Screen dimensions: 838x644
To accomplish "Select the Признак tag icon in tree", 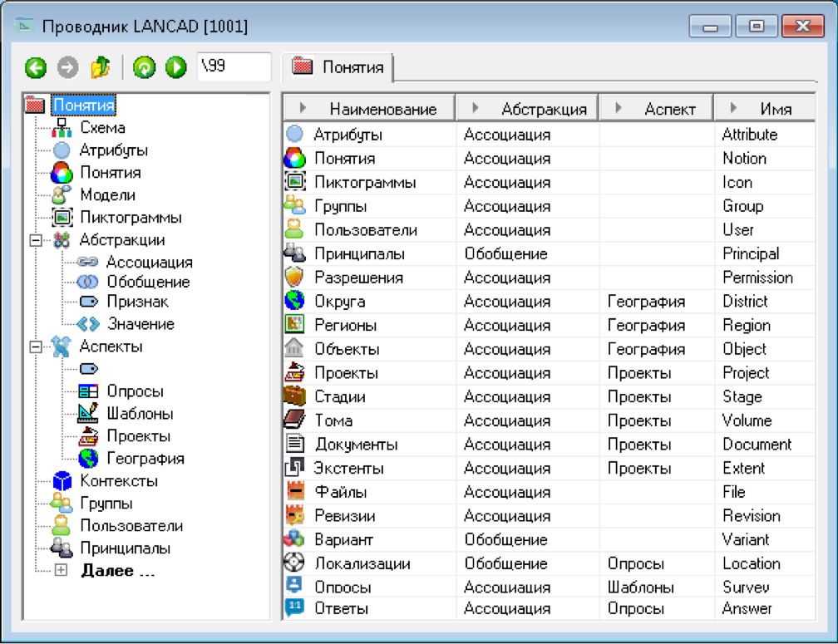I will click(89, 302).
